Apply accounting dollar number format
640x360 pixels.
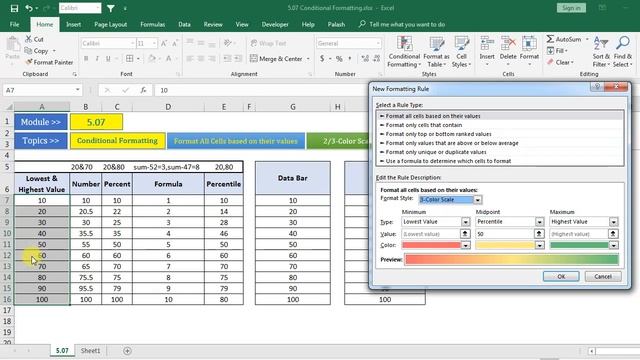pyautogui.click(x=322, y=59)
